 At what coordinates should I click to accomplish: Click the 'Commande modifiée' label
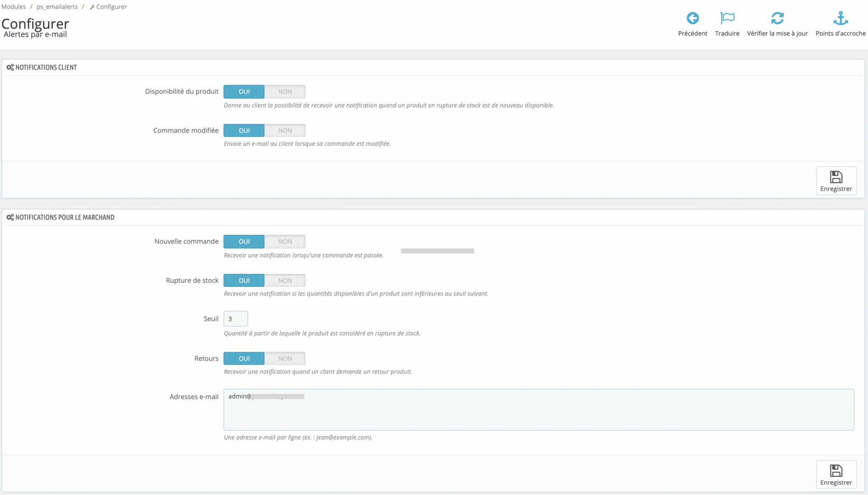(x=186, y=130)
